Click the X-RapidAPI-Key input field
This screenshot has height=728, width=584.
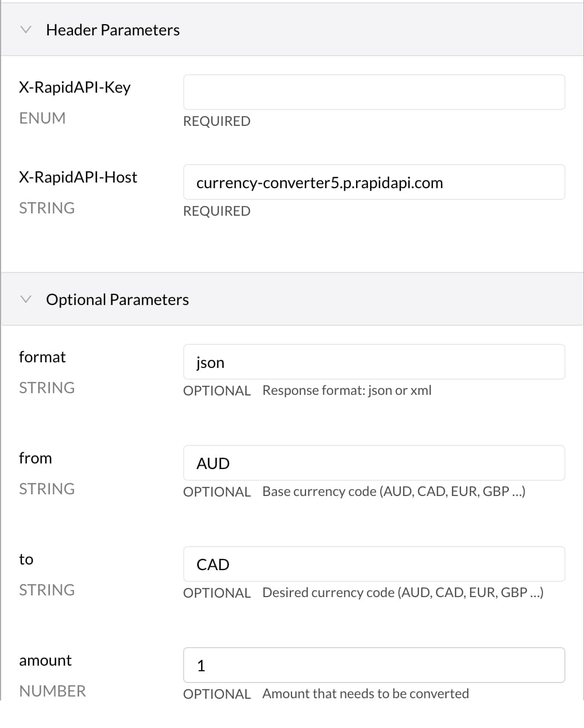point(374,92)
